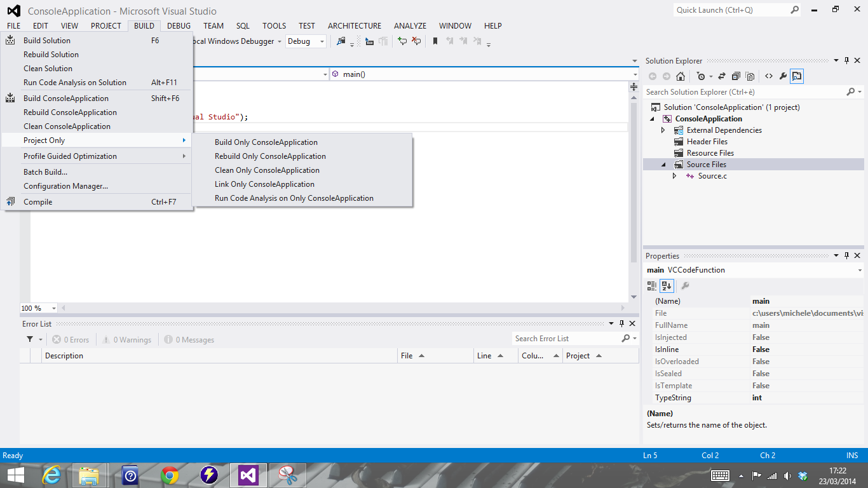This screenshot has height=488, width=868.
Task: Click the Source.c file icon
Action: pos(690,176)
